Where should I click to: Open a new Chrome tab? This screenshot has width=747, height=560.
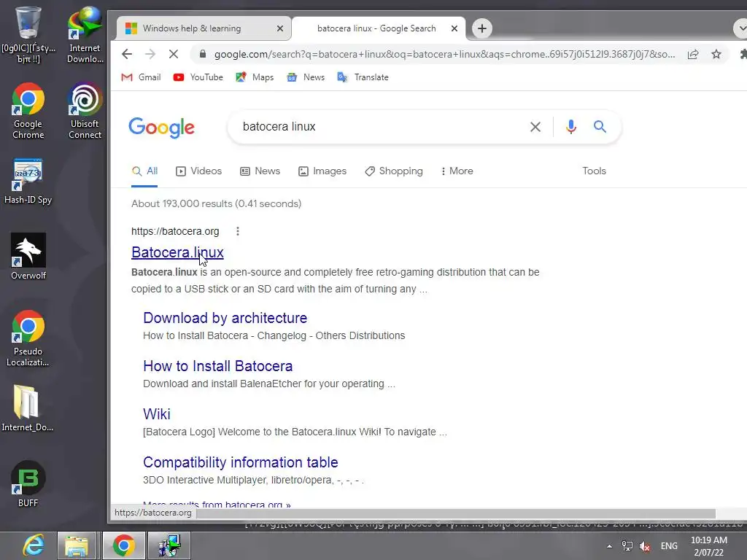point(482,28)
